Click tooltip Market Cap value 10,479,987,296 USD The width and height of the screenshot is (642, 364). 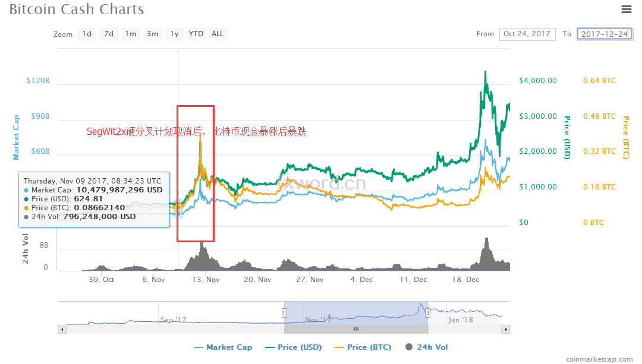coord(119,190)
